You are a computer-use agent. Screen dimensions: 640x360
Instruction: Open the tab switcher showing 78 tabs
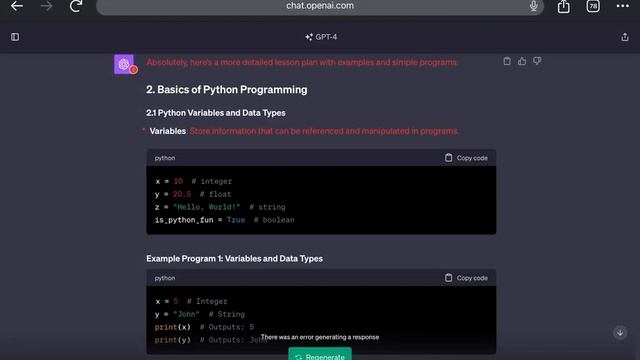(593, 6)
